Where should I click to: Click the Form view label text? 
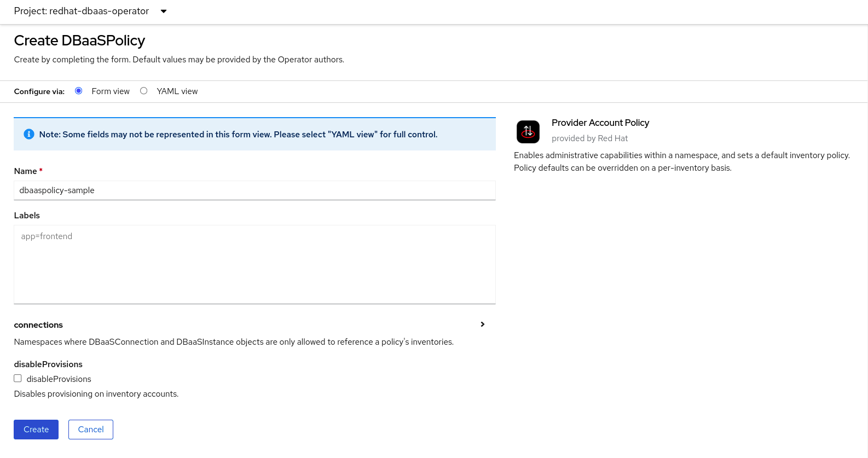(x=111, y=91)
